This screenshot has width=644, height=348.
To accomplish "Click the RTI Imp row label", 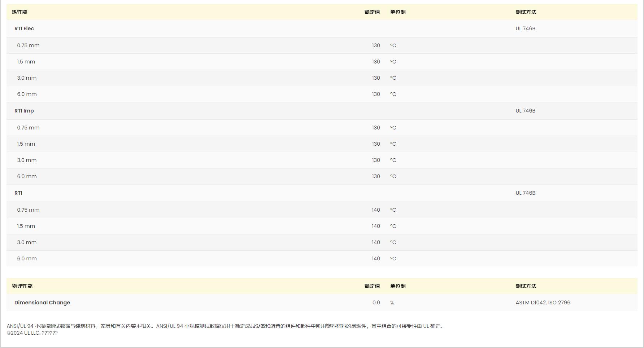I will 24,111.
